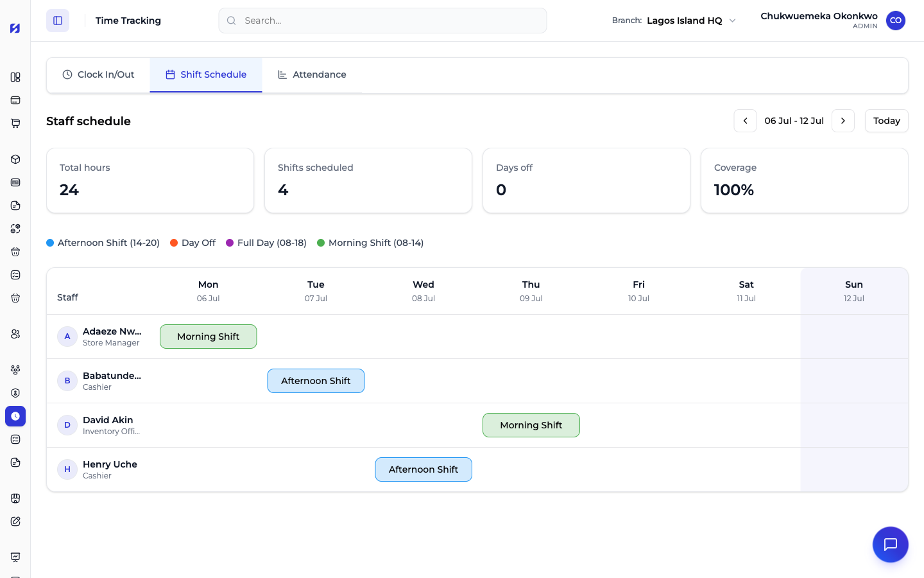Click the 'David Akin' staff name

(x=108, y=420)
